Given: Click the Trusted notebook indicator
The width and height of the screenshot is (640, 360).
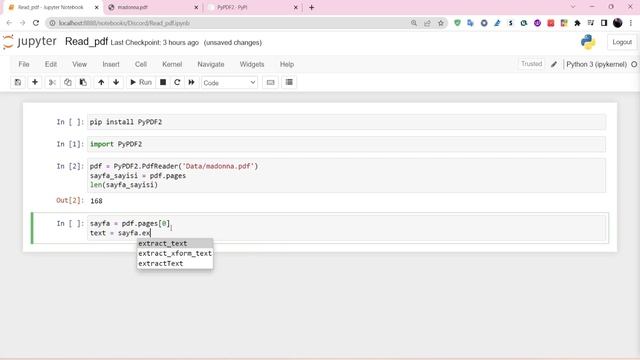Looking at the screenshot, I should pos(531,64).
